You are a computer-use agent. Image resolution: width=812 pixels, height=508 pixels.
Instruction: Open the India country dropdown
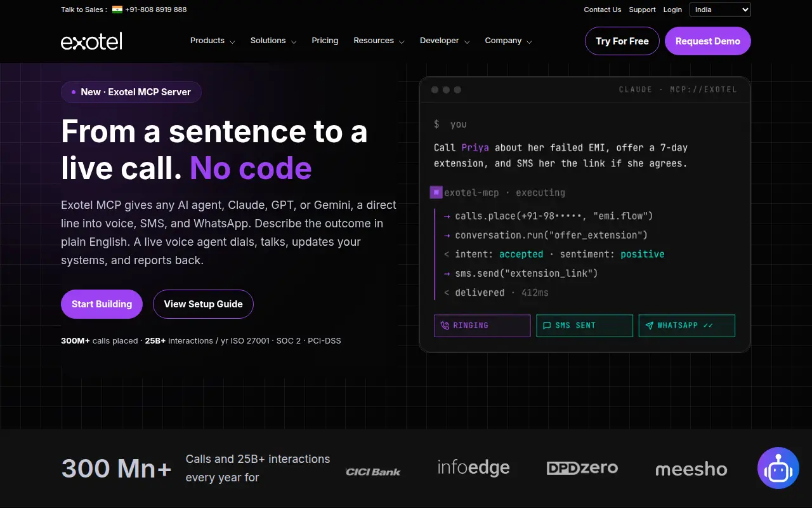coord(720,10)
